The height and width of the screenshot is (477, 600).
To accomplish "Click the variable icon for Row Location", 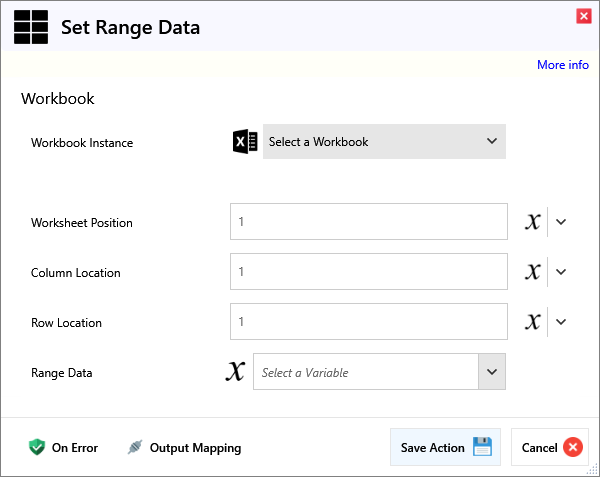I will pyautogui.click(x=533, y=322).
